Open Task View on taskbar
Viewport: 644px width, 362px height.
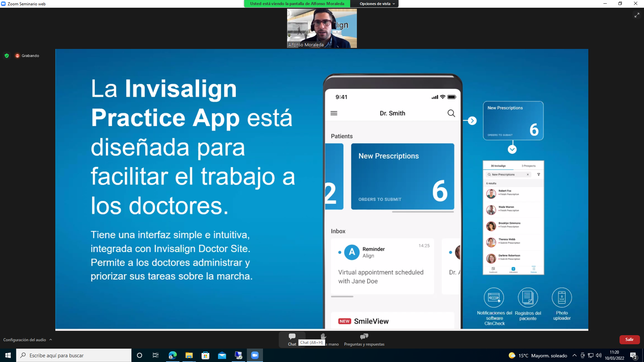click(x=156, y=355)
